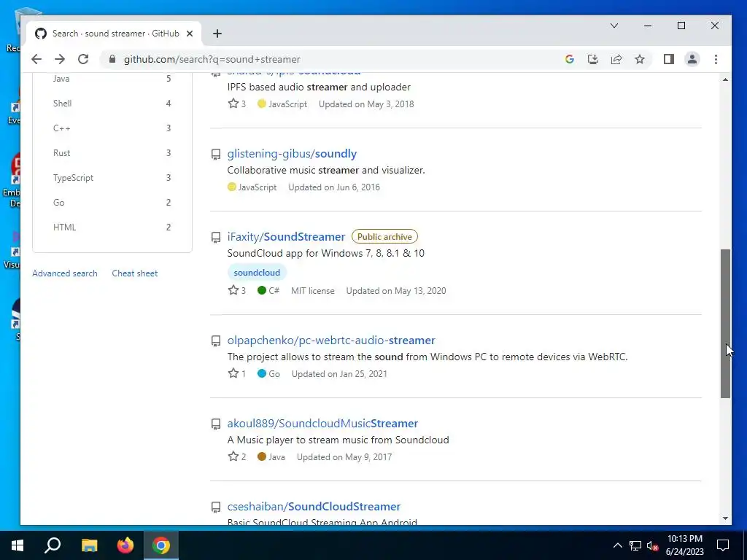Open the taskbar clock and date
Screen dimensions: 747x560
tap(684, 545)
